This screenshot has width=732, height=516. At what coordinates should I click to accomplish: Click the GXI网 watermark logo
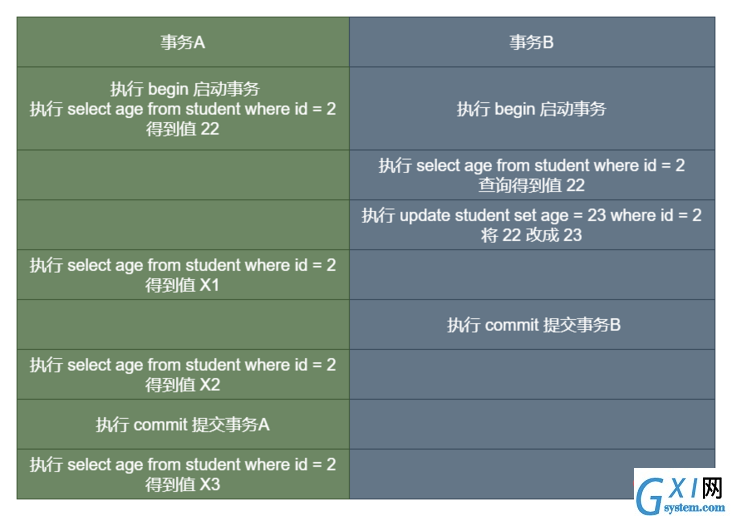tap(681, 490)
